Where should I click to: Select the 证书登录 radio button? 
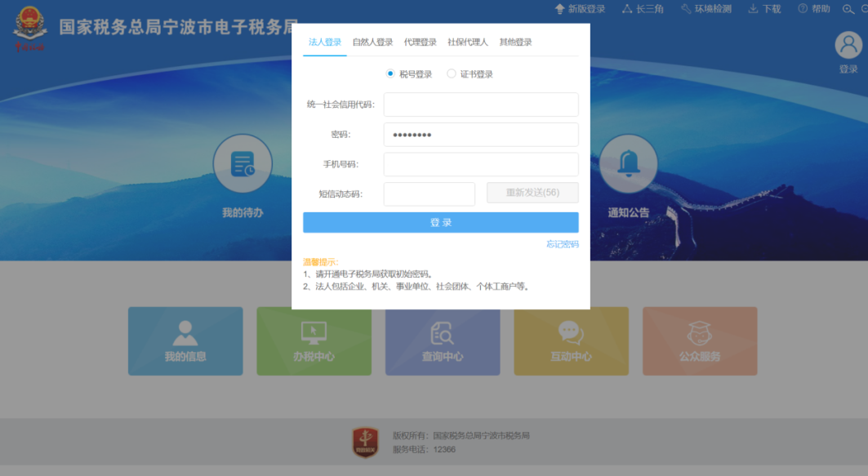pos(452,73)
